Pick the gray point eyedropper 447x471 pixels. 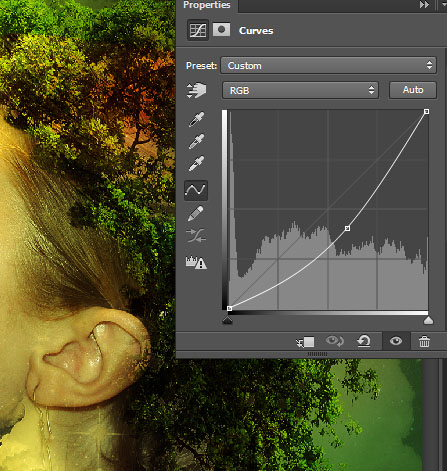pos(196,141)
